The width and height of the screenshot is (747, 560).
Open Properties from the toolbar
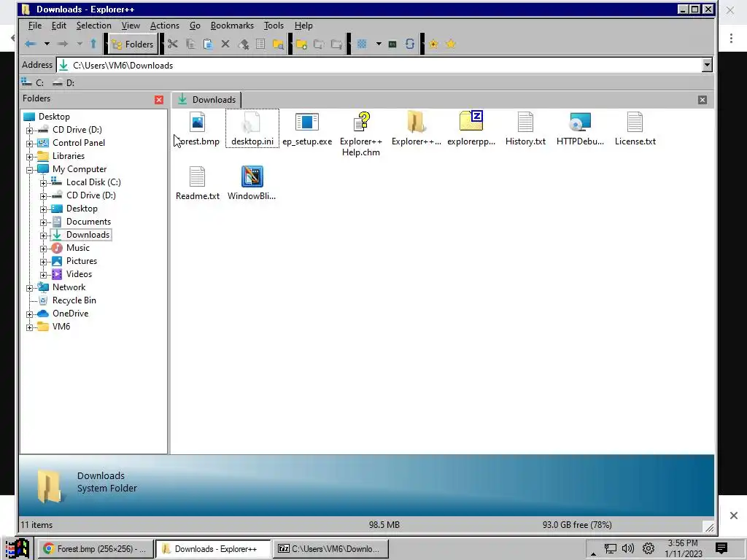coord(260,44)
